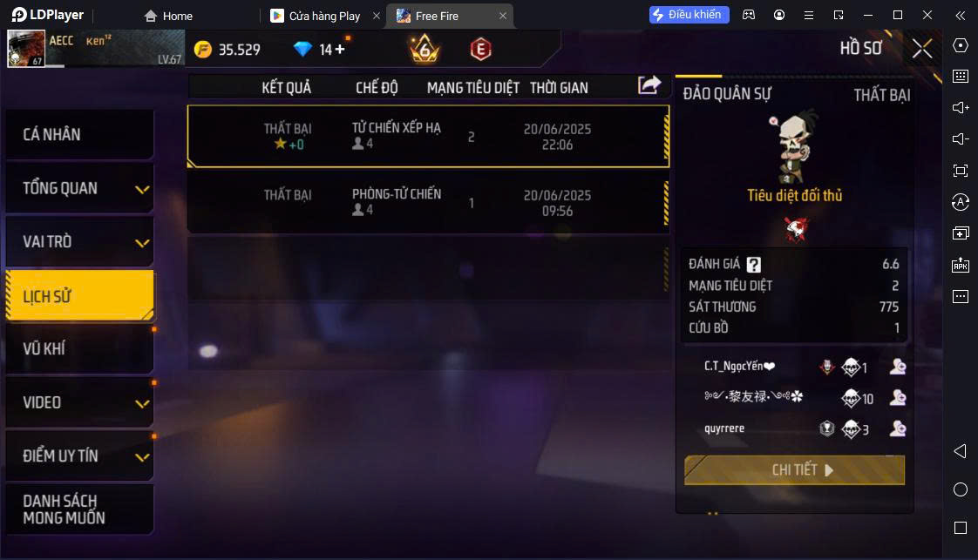This screenshot has height=560, width=978.
Task: Select the PHÒNG-TỬ CHIẾN match row
Action: point(429,202)
